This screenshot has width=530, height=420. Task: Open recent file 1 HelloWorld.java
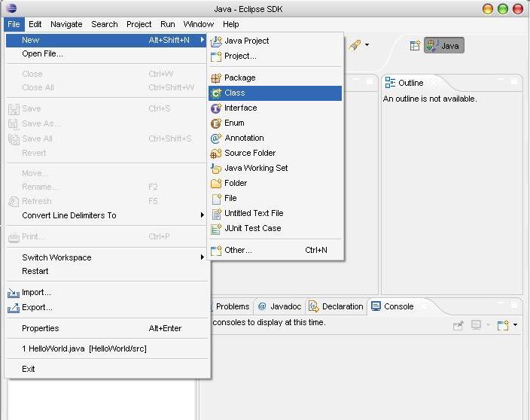tap(106, 348)
